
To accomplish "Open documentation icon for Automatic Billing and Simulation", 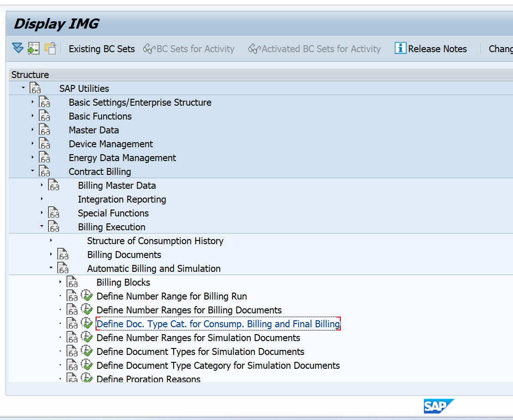I will pos(63,268).
